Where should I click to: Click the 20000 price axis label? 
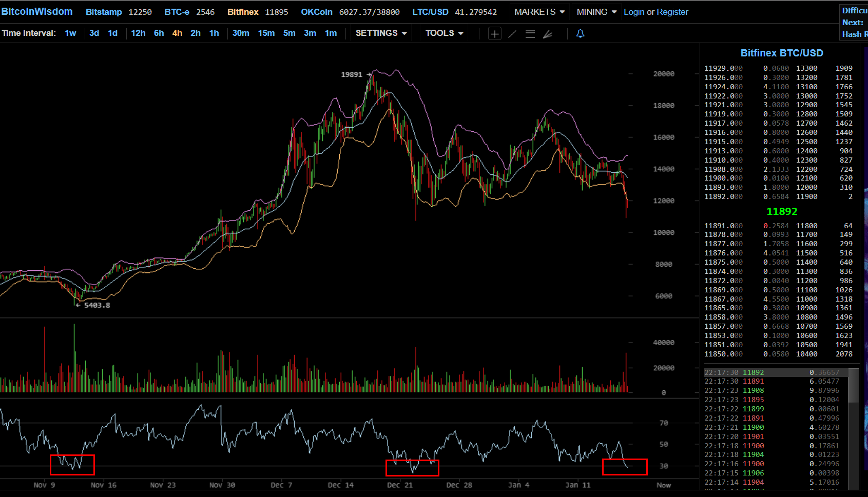pyautogui.click(x=664, y=74)
